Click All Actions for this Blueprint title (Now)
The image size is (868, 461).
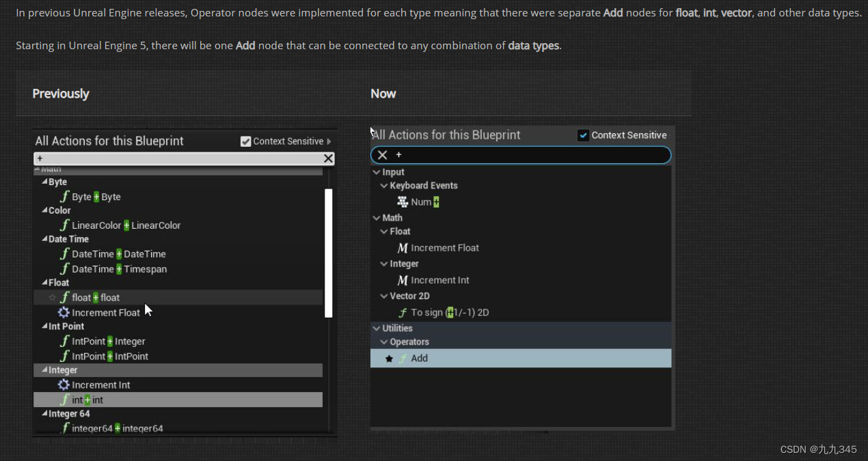pyautogui.click(x=446, y=135)
